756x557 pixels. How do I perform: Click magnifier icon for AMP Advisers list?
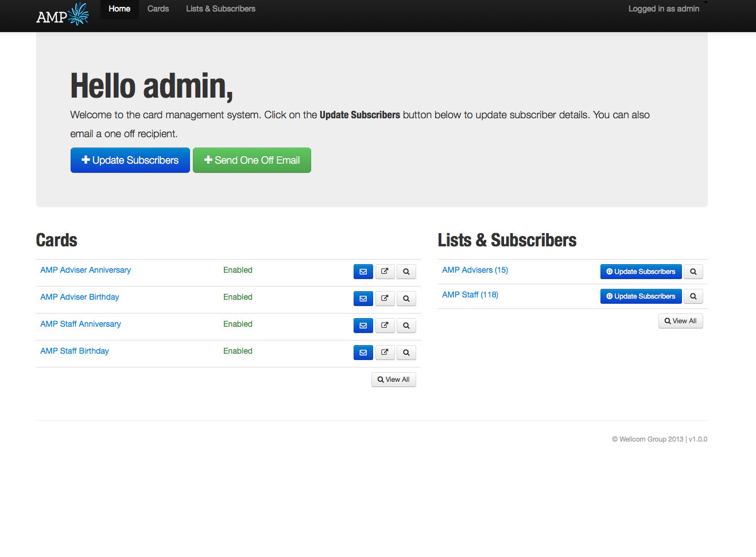coord(693,272)
